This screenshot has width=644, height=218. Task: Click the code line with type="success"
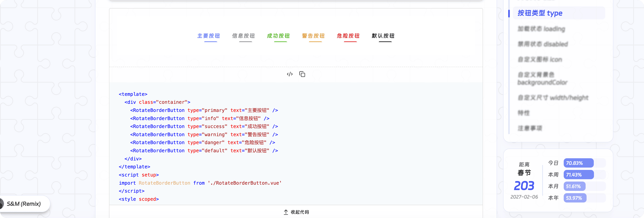pos(204,126)
